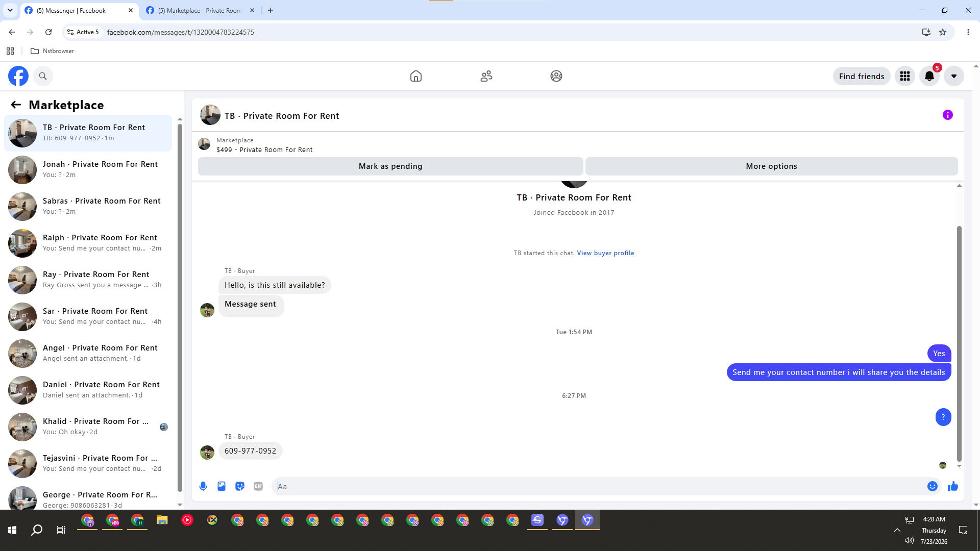Open the Windows Start menu
This screenshot has width=980, height=551.
pos(12,531)
